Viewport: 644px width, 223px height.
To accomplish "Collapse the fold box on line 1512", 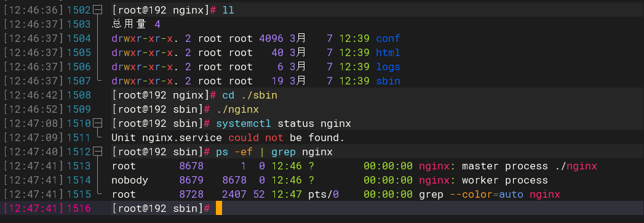I will pyautogui.click(x=98, y=152).
